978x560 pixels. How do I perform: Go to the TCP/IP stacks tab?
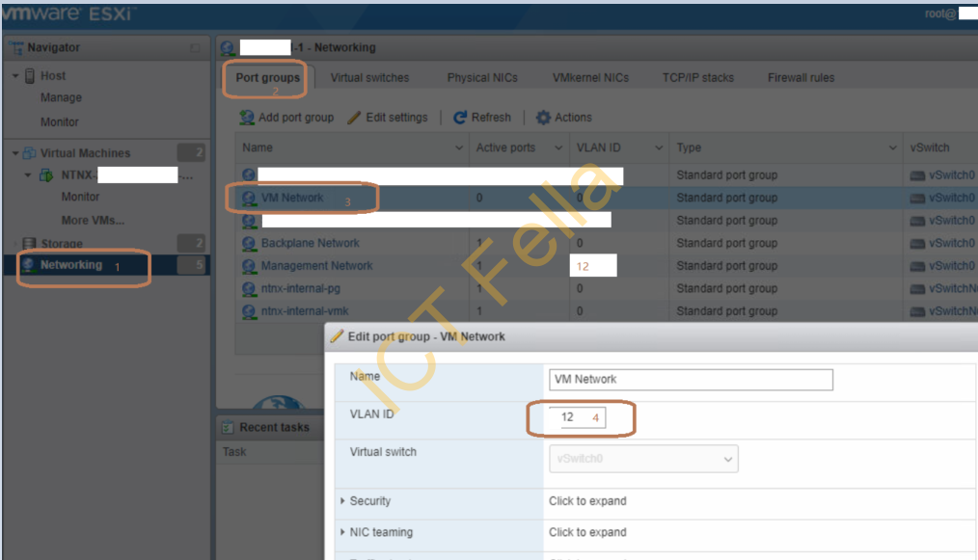(698, 78)
